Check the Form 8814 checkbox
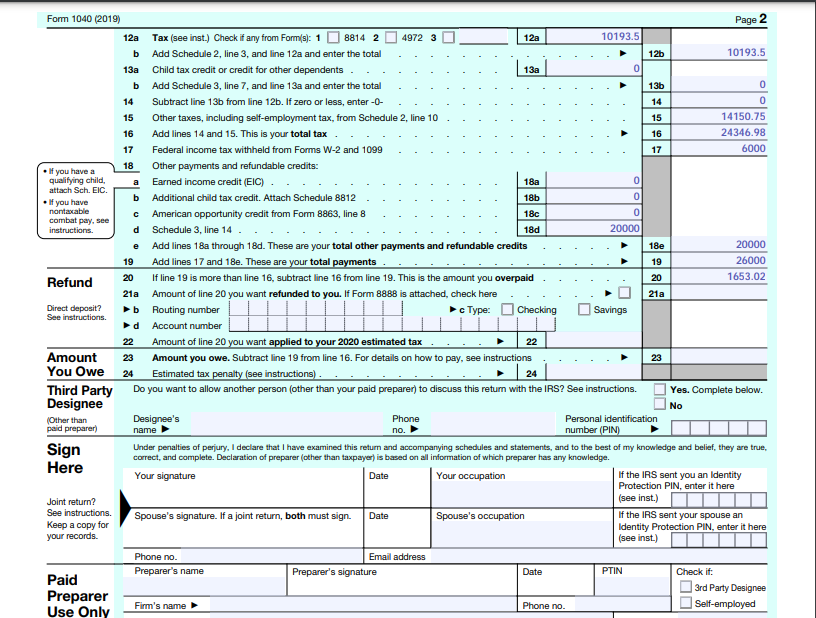 coord(334,37)
